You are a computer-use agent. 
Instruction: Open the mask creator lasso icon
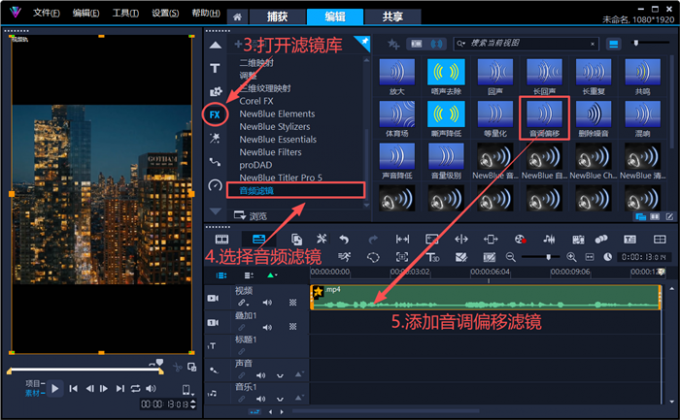[373, 257]
